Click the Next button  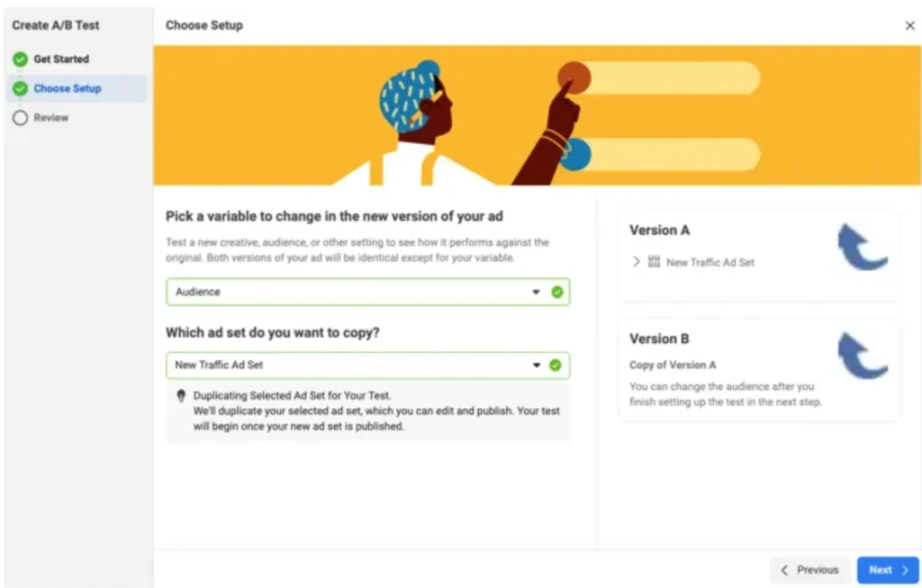pos(888,569)
